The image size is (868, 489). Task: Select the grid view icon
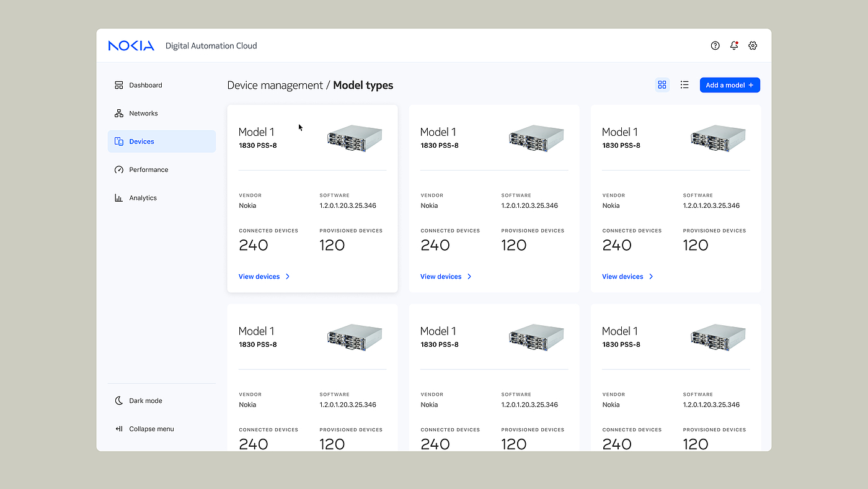tap(662, 84)
